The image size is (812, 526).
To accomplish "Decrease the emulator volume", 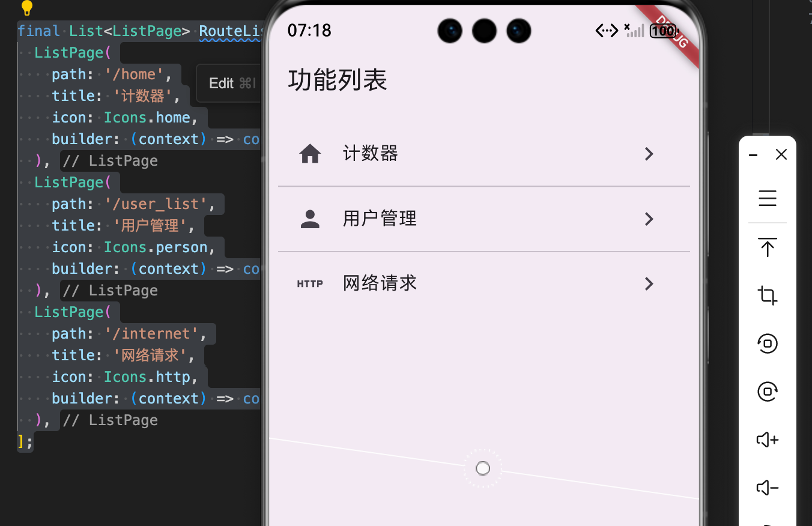I will point(766,488).
